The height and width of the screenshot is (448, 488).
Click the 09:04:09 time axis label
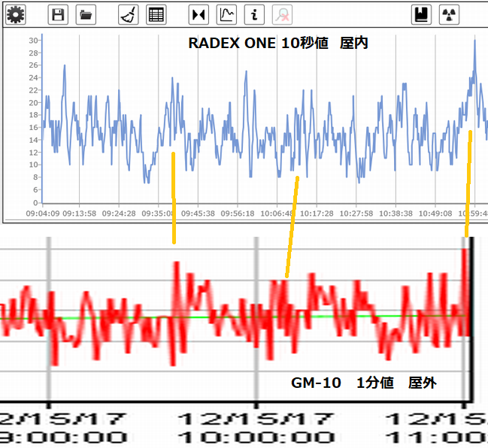click(x=43, y=213)
